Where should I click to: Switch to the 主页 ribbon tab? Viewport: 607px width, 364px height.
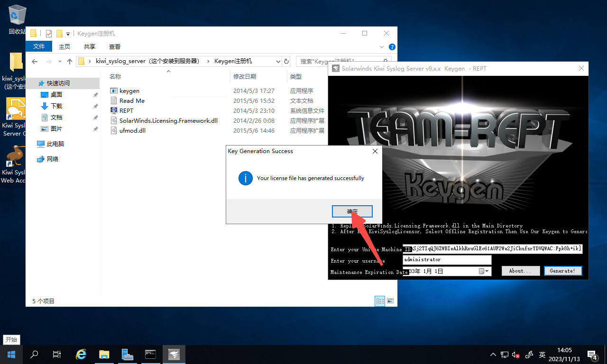click(x=64, y=46)
